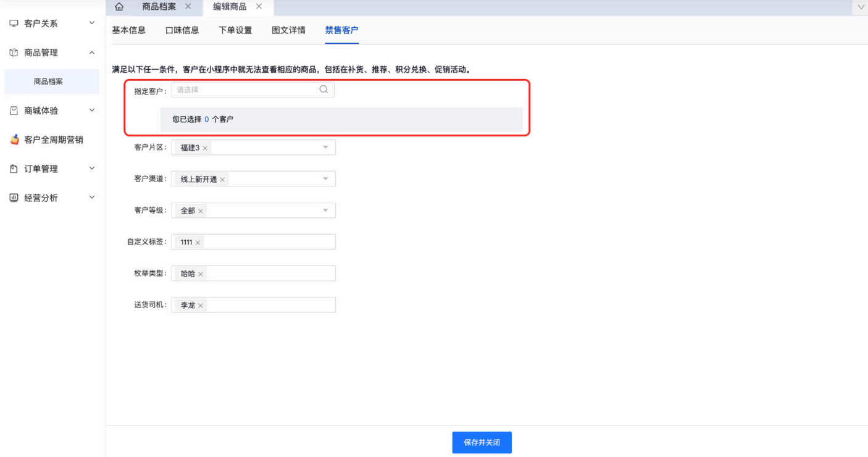Open the 客户片区 dropdown arrow
Image resolution: width=868 pixels, height=457 pixels.
(x=325, y=148)
